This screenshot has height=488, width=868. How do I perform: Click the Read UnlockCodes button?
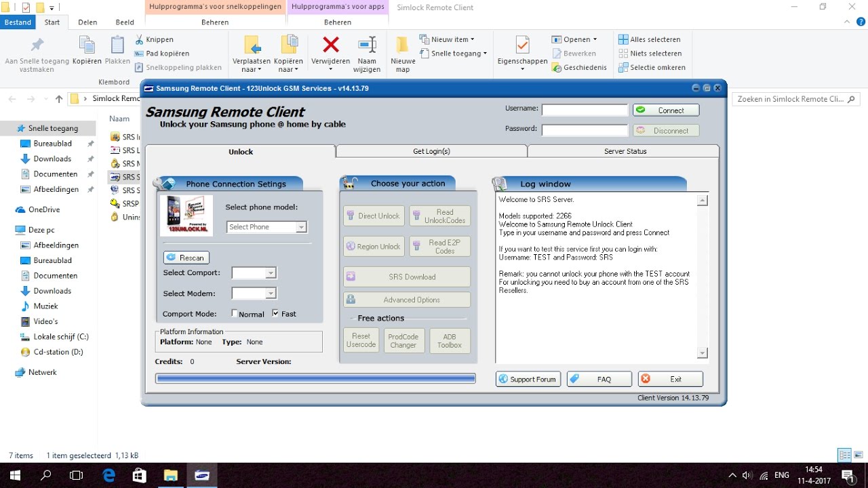coord(439,216)
